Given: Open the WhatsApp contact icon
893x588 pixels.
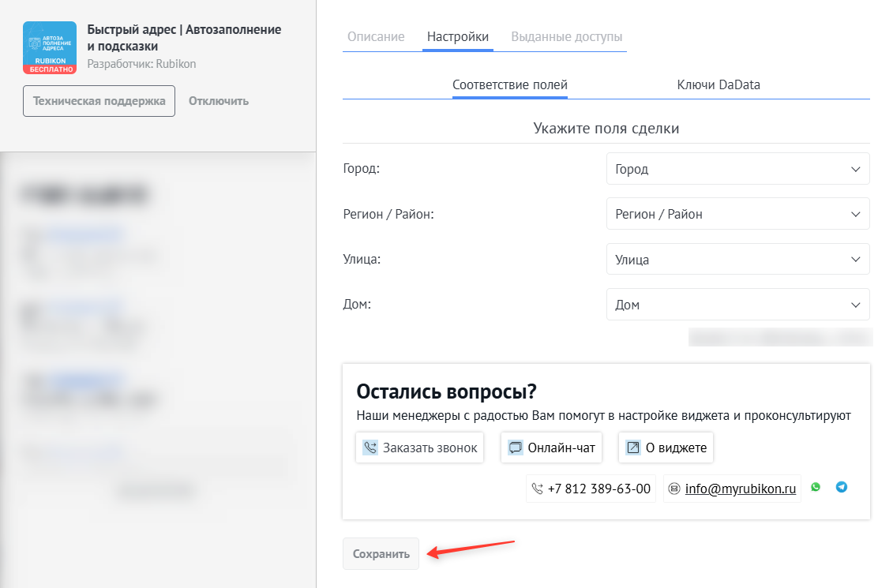Looking at the screenshot, I should point(816,487).
